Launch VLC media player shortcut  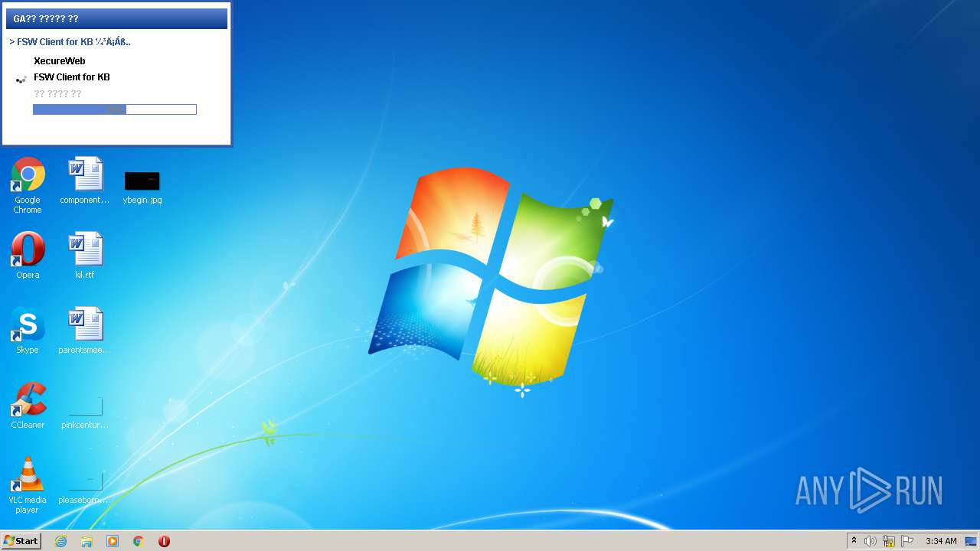click(28, 485)
